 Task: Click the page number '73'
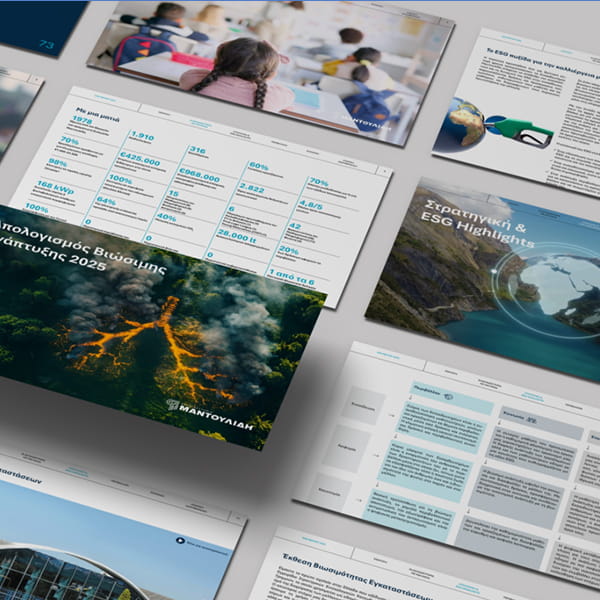[x=46, y=45]
